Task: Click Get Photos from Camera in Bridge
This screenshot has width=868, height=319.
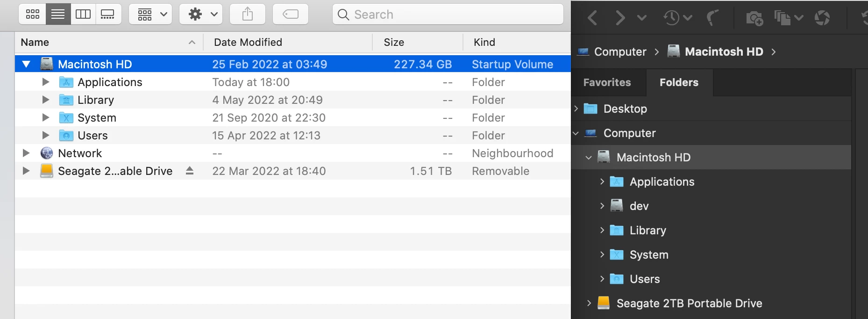Action: coord(754,18)
